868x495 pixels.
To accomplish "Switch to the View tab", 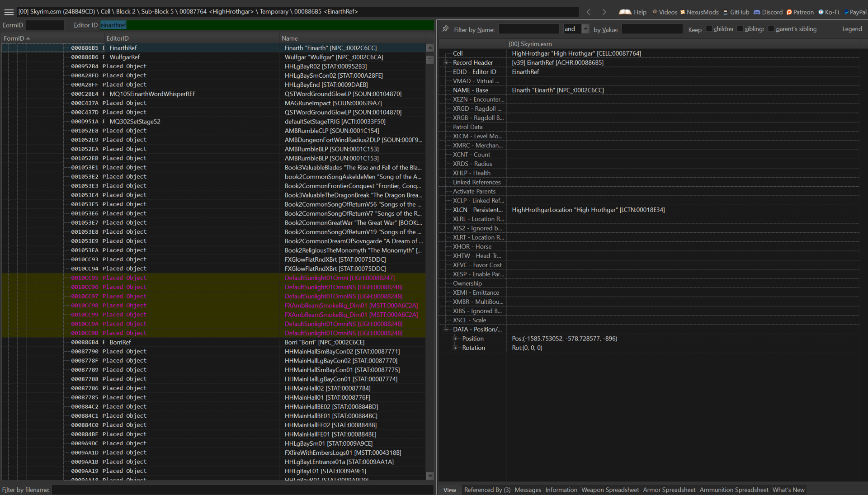I will pos(450,490).
